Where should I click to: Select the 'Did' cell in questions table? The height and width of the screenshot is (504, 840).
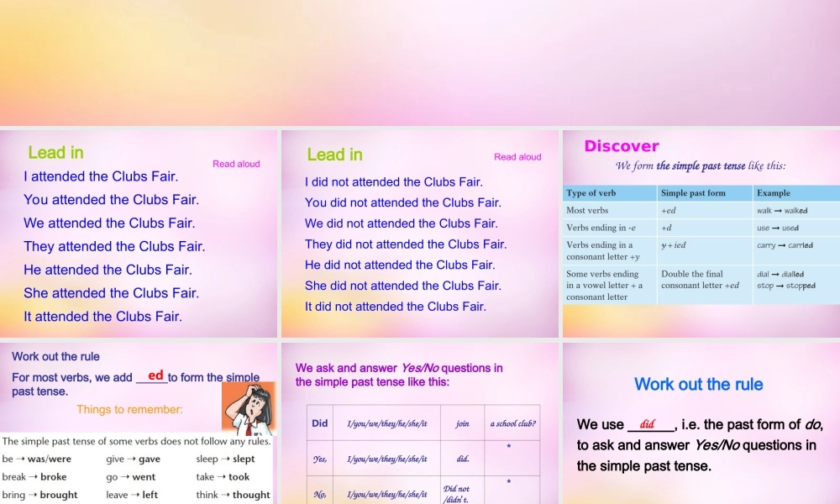pos(320,423)
